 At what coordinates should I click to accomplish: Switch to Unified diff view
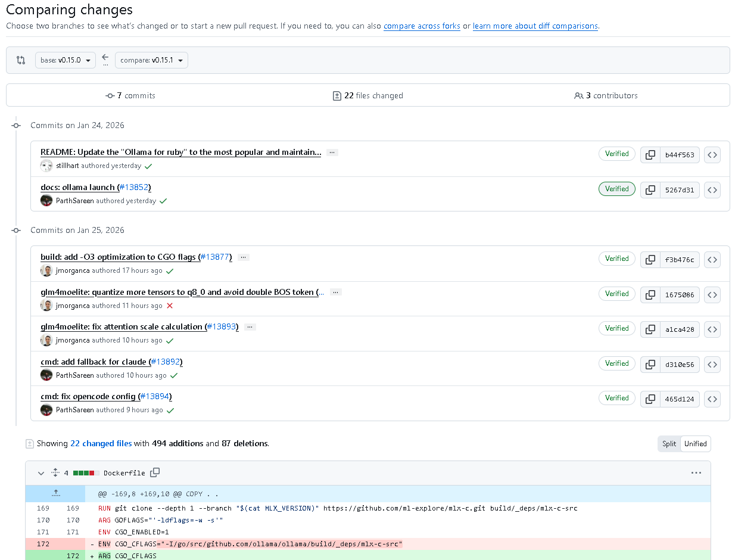pyautogui.click(x=695, y=444)
